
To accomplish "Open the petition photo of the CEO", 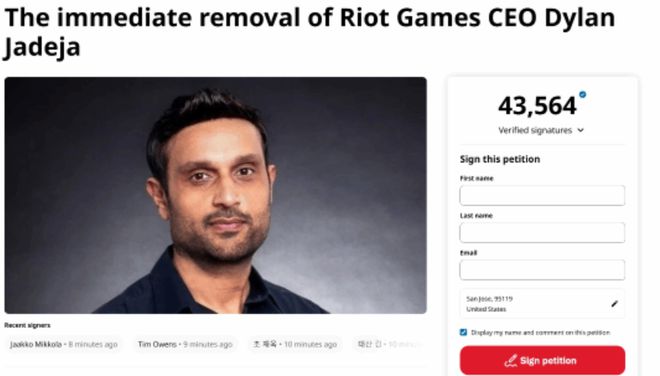I will [216, 195].
